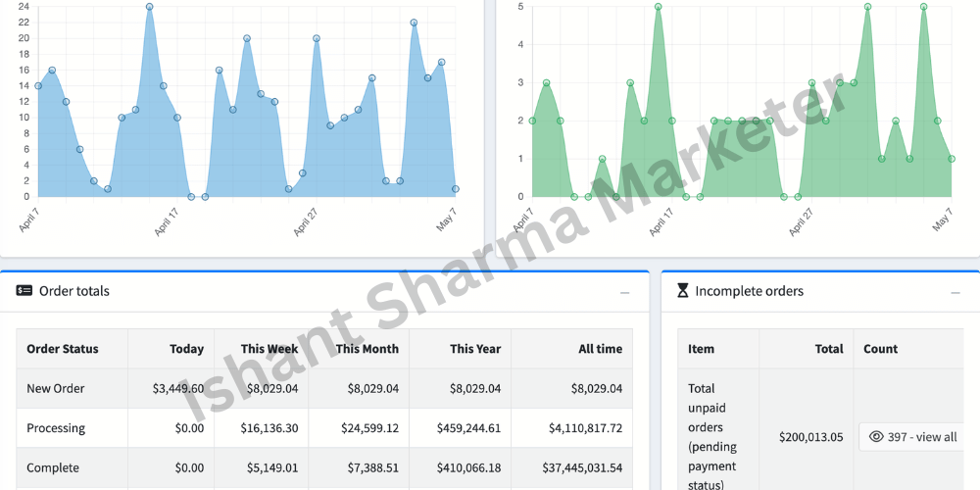980x490 pixels.
Task: Select the last blue chart point near May 7
Action: click(456, 189)
